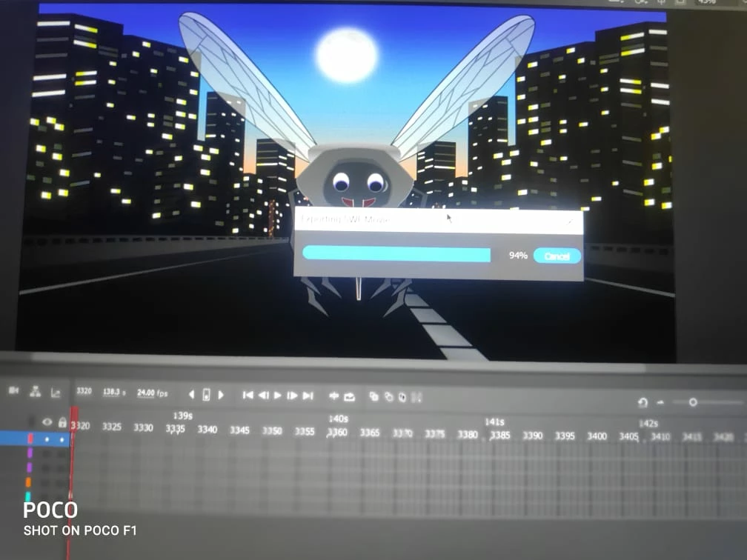Cancel the SWF movie export
Viewport: 747px width, 560px height.
557,256
